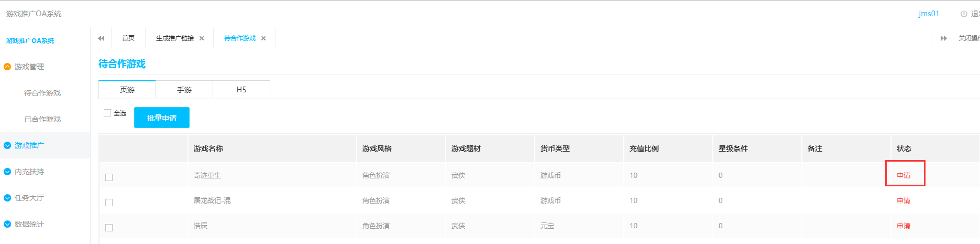Close the 待合作游戏 tab
This screenshot has width=980, height=244.
pyautogui.click(x=263, y=38)
